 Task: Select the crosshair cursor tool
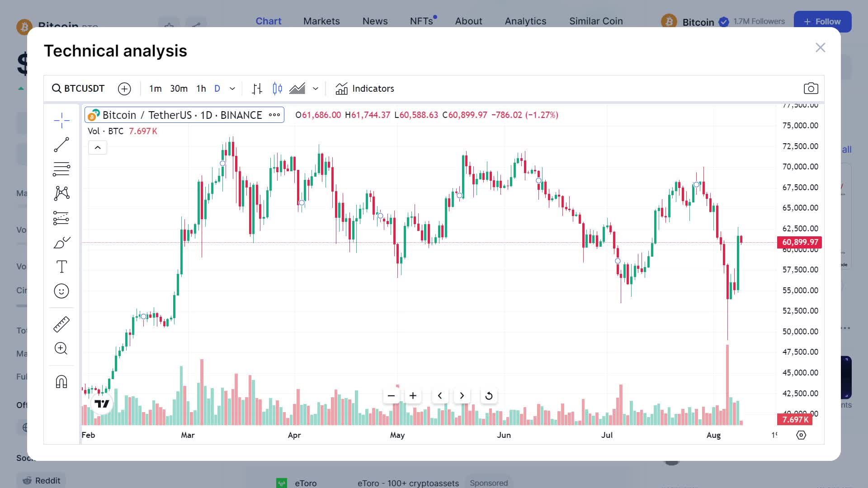pos(61,120)
